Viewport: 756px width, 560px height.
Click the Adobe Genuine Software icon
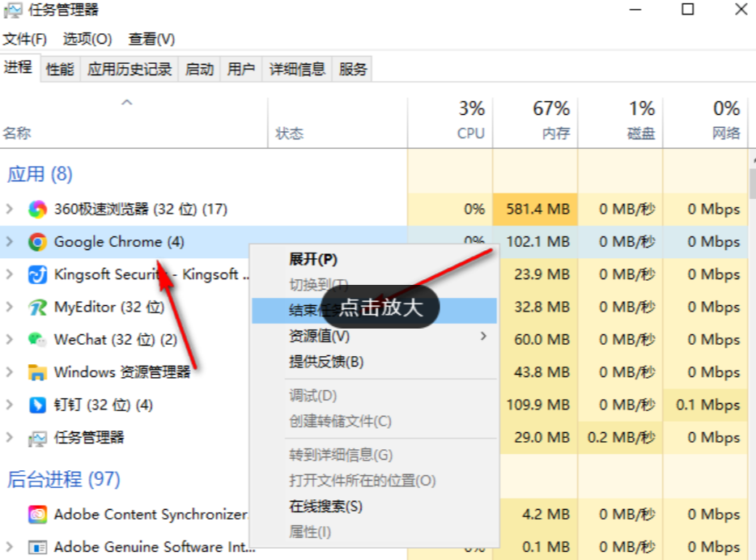coord(37,548)
